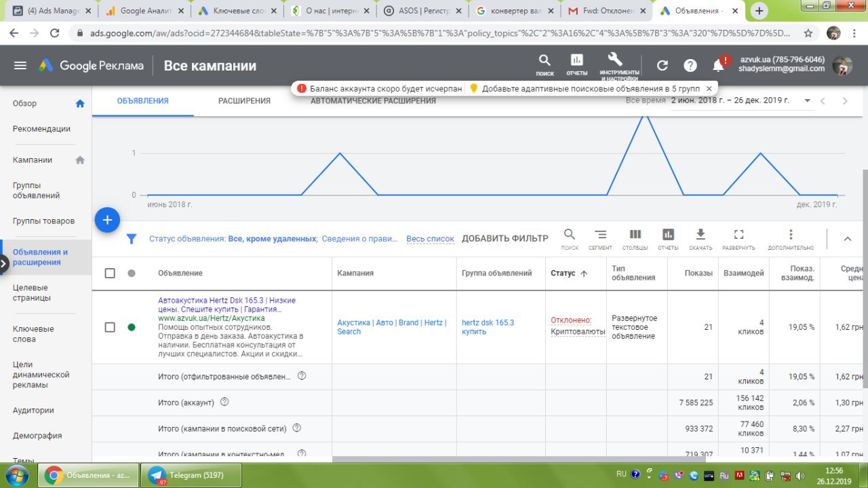The width and height of the screenshot is (868, 488).
Task: Switch to Fwd: Отклонен browser tab
Action: 606,11
